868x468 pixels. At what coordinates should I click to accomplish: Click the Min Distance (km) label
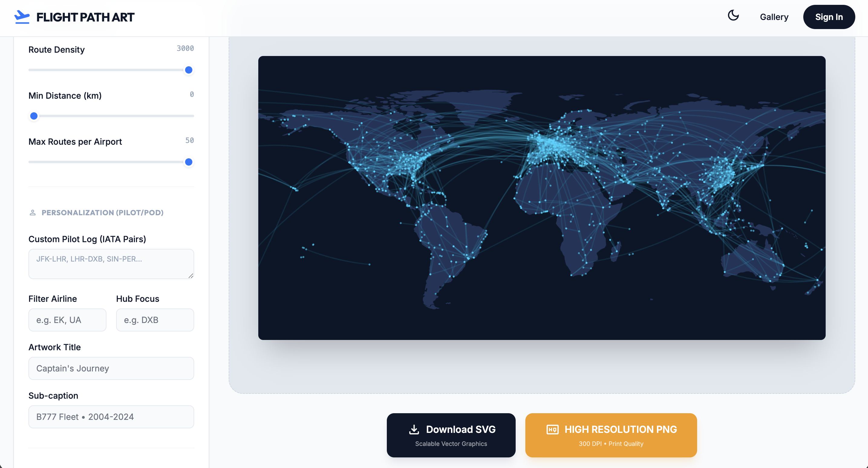pyautogui.click(x=65, y=96)
